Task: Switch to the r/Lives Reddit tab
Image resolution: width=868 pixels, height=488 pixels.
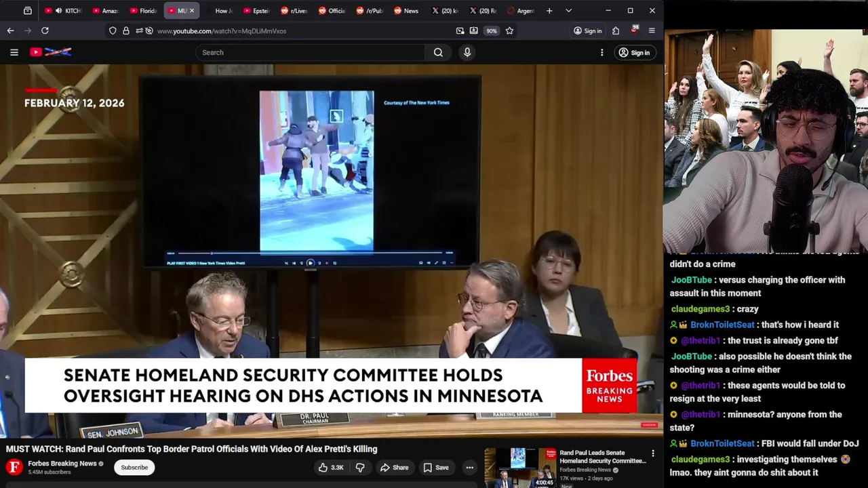Action: click(294, 11)
